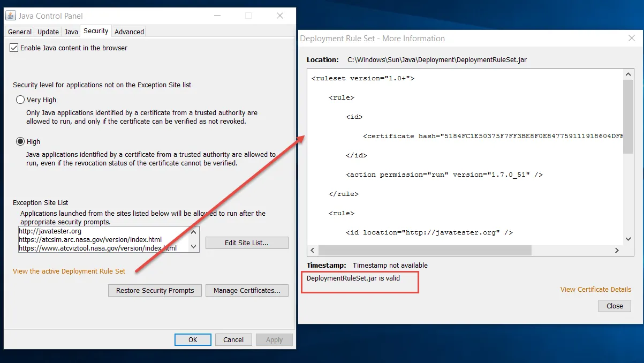Screen dimensions: 644x363
Task: Open the Edit Site List dialog
Action: click(247, 243)
